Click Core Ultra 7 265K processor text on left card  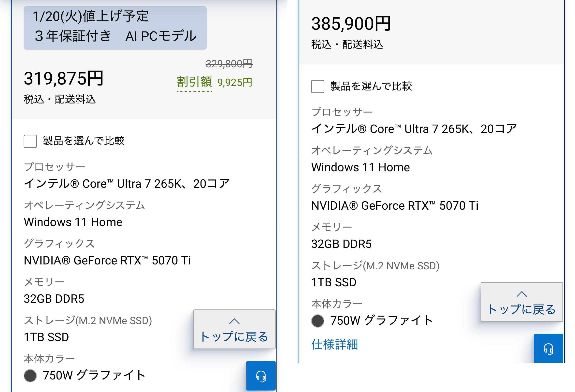click(x=127, y=184)
